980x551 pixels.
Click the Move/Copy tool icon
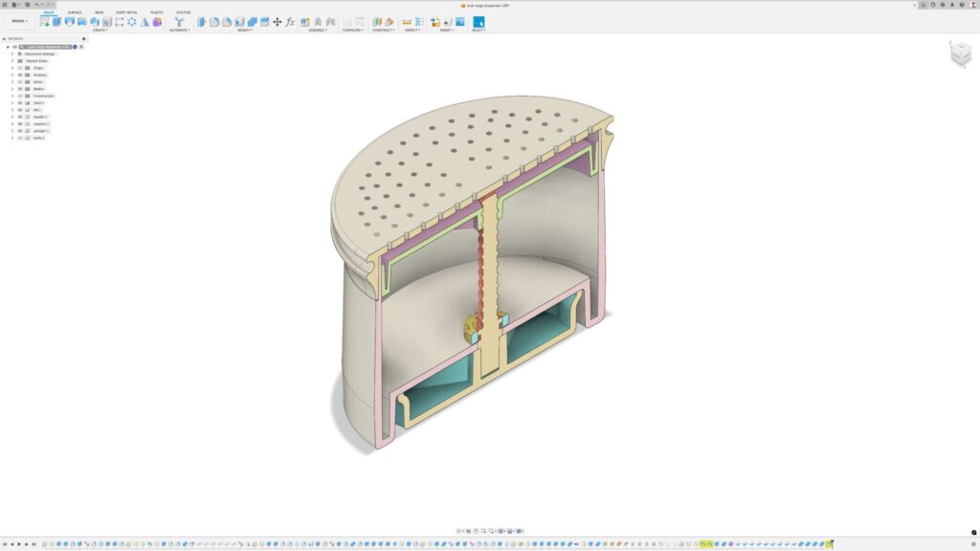point(278,22)
